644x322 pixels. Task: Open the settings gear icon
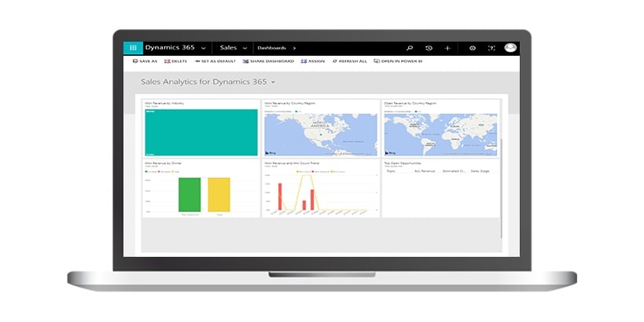(473, 48)
